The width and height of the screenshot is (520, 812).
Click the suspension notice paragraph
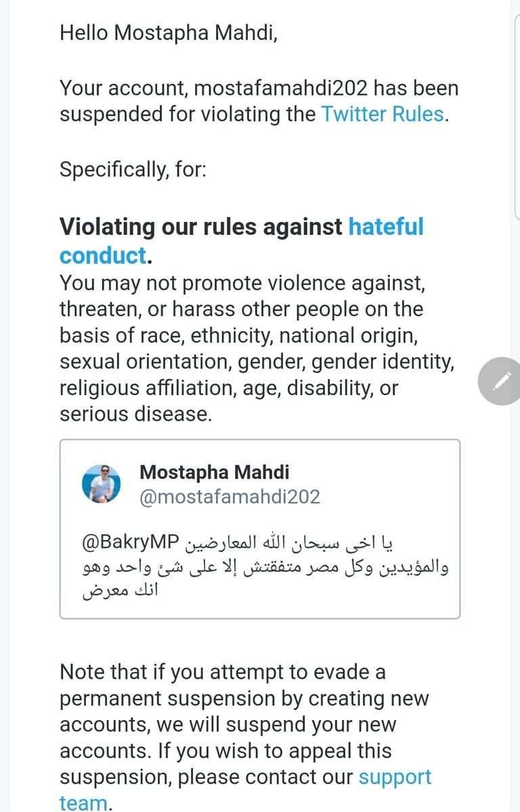tap(257, 101)
